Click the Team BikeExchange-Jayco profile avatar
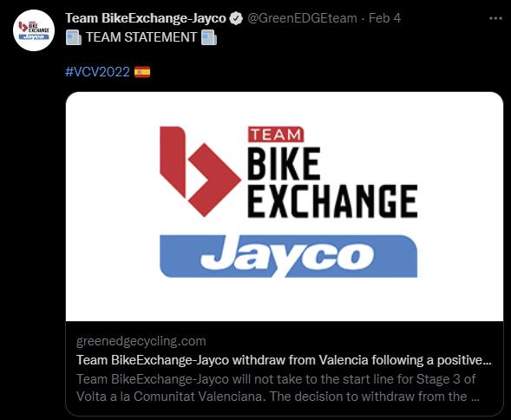The height and width of the screenshot is (420, 511). [34, 30]
